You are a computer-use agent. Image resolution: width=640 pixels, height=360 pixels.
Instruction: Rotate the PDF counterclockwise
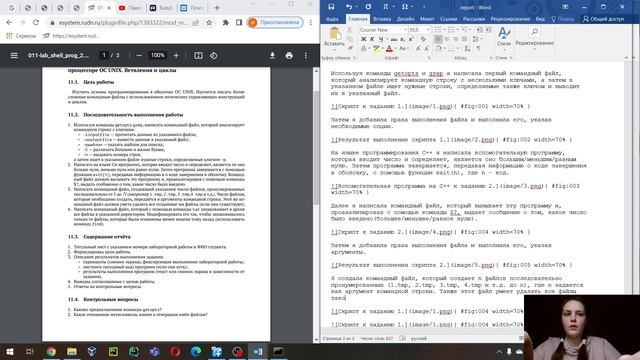tap(213, 56)
